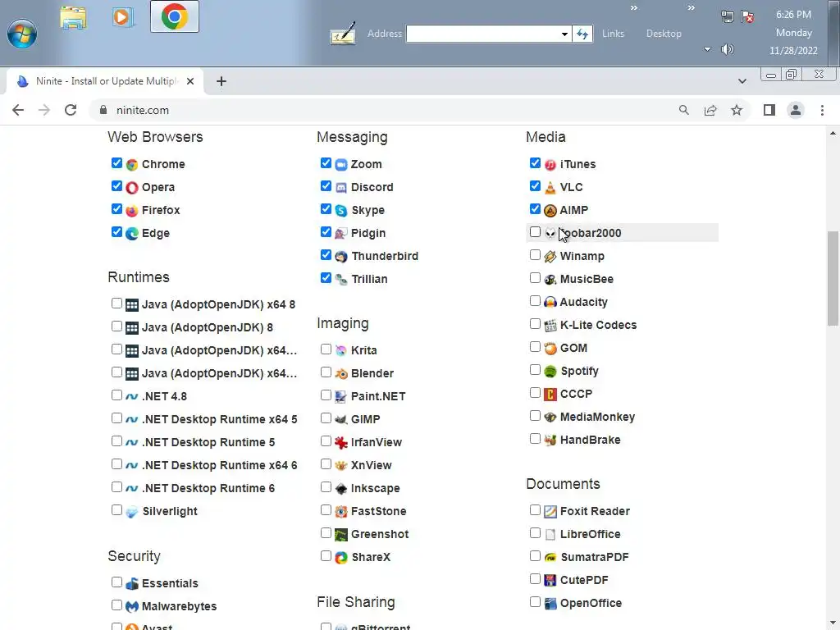The width and height of the screenshot is (840, 630).
Task: Open File Explorer from the taskbar
Action: pos(73,18)
